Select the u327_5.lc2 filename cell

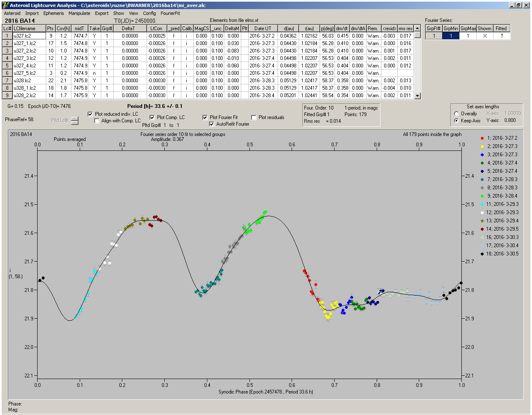tap(29, 73)
